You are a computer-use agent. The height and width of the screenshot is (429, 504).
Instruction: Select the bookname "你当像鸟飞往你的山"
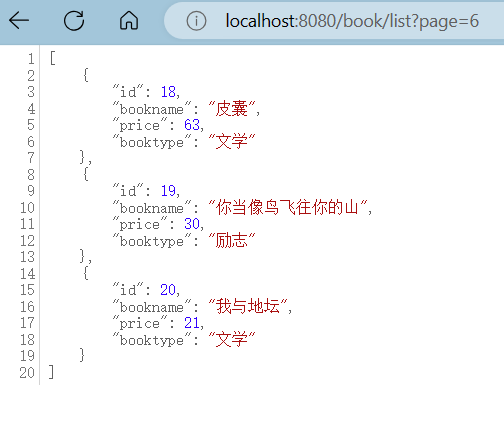coord(288,207)
